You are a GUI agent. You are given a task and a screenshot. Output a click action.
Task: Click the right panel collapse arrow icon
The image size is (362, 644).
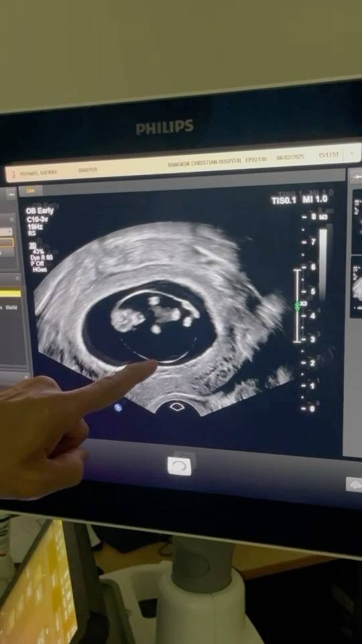356,176
